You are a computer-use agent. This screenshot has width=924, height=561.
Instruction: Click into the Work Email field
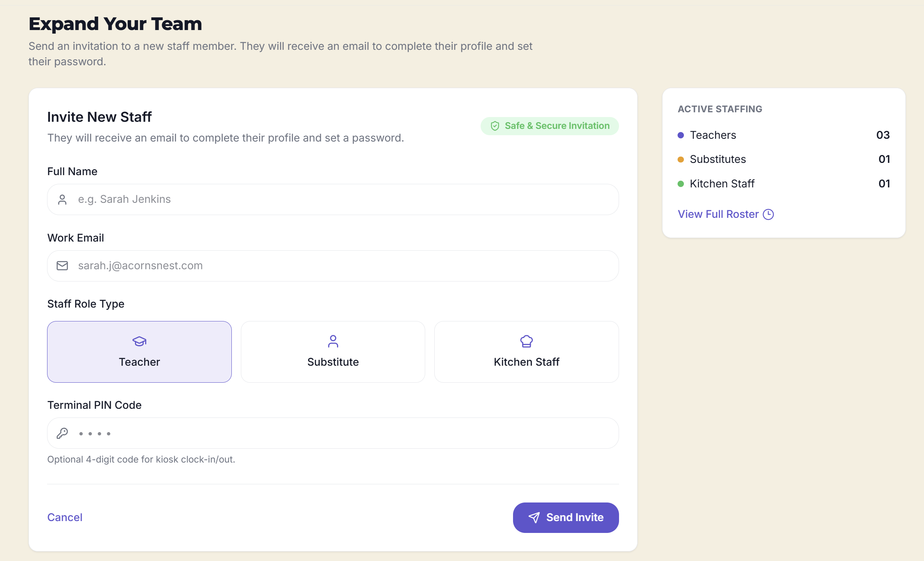pyautogui.click(x=333, y=266)
